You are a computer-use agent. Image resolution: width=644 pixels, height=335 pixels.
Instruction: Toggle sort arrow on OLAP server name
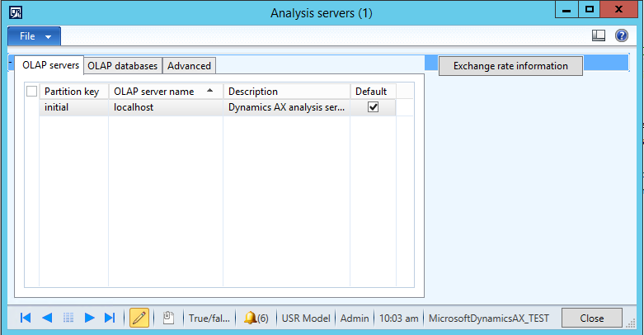coord(210,91)
